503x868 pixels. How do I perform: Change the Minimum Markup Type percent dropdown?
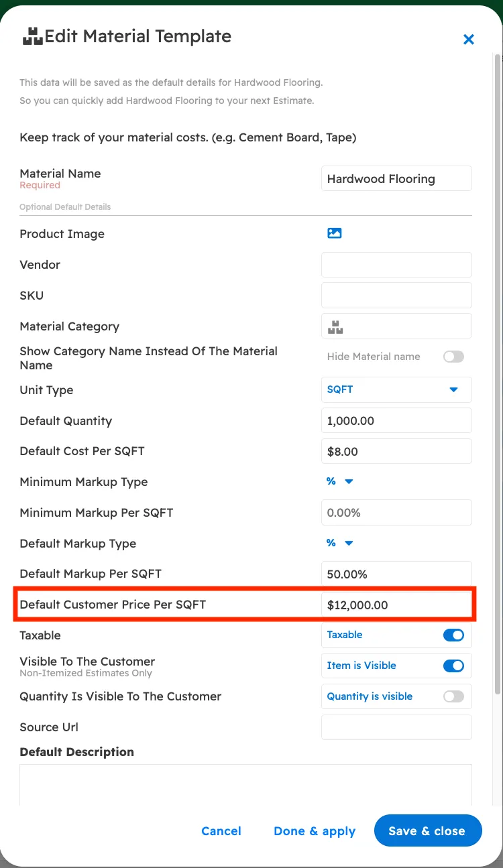point(340,481)
